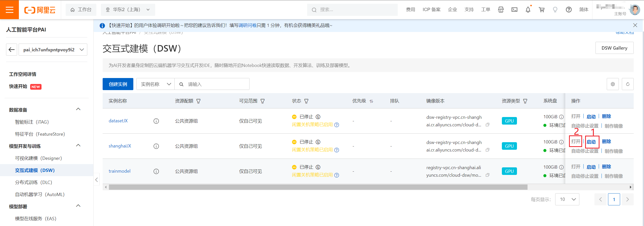
Task: Go to 工作空间详情 page
Action: tap(23, 74)
